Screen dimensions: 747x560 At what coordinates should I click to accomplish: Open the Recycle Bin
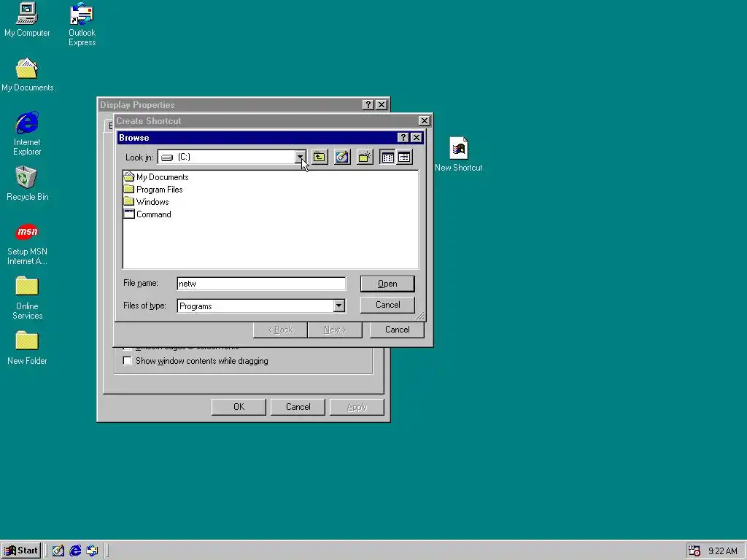pos(27,184)
